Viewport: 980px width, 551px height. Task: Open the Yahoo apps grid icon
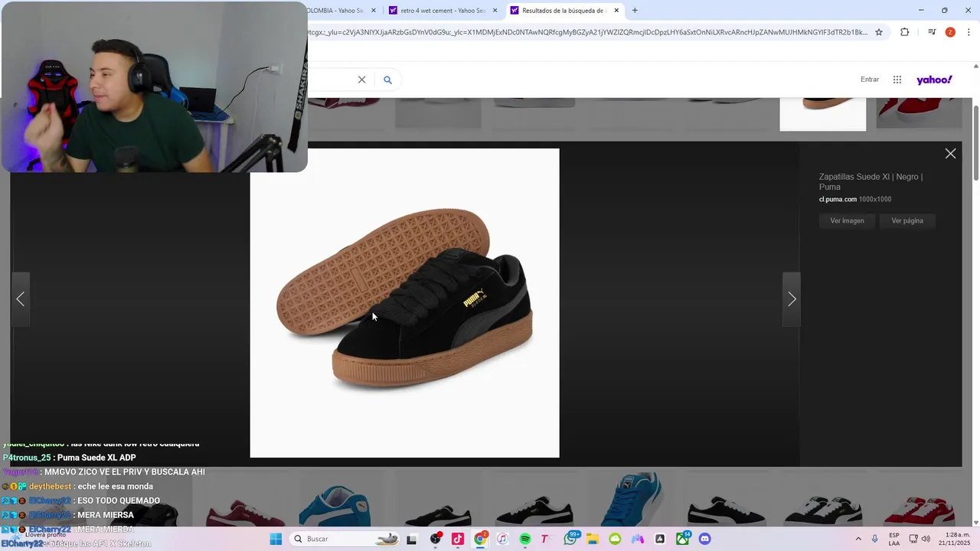pyautogui.click(x=897, y=80)
